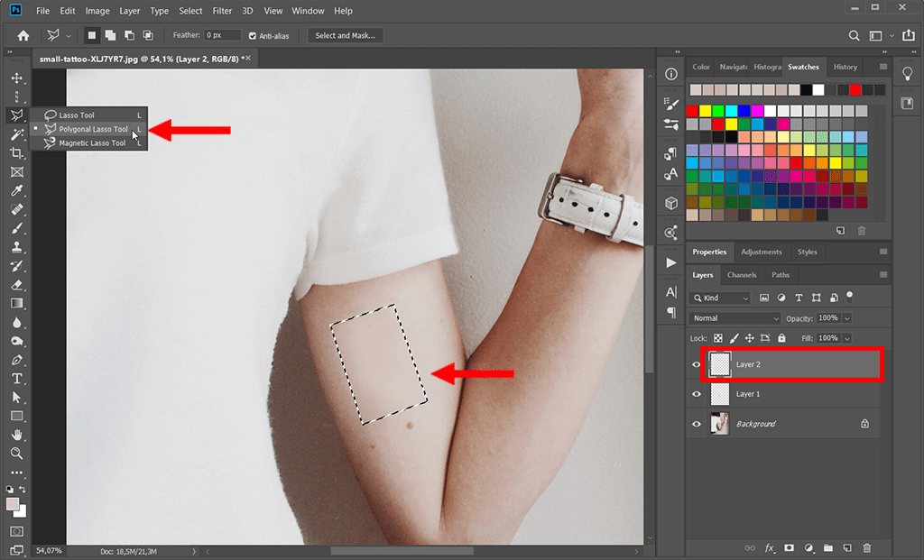924x560 pixels.
Task: Hide the Background layer
Action: 696,424
